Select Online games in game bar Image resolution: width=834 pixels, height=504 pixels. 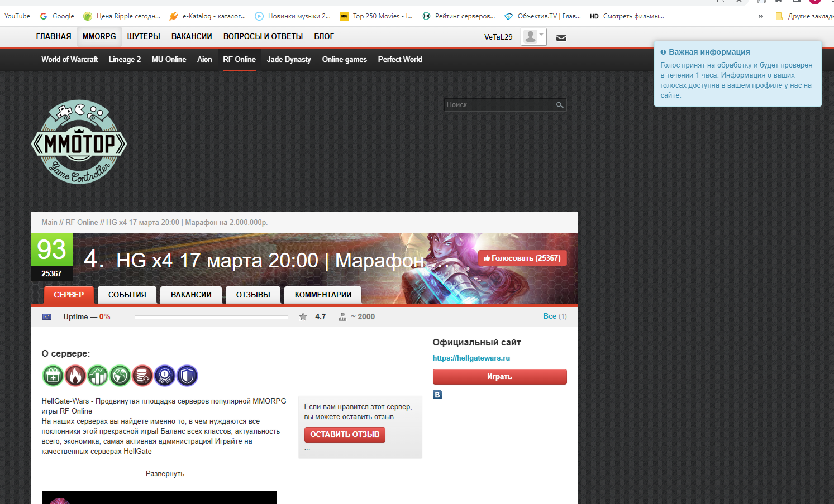(x=344, y=59)
